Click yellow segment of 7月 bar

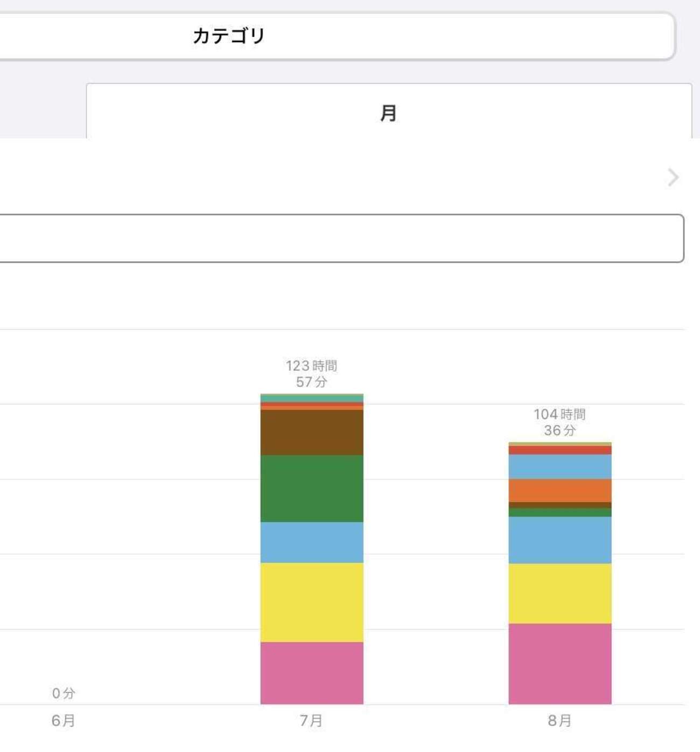click(312, 602)
